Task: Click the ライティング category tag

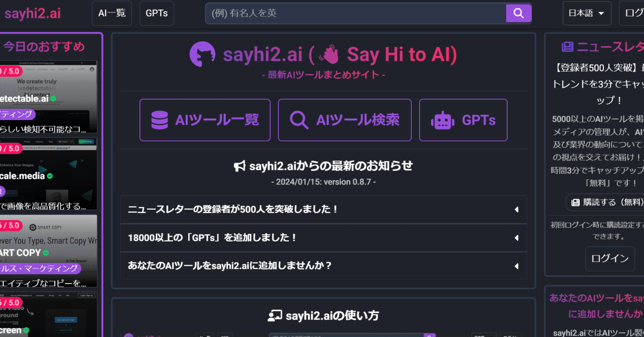Action: coord(17,114)
